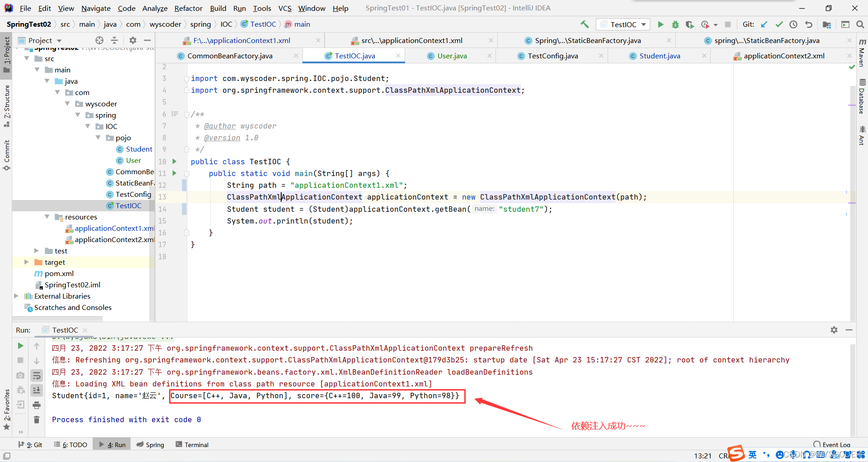868x462 pixels.
Task: Update project via Git blue arrow
Action: [764, 24]
